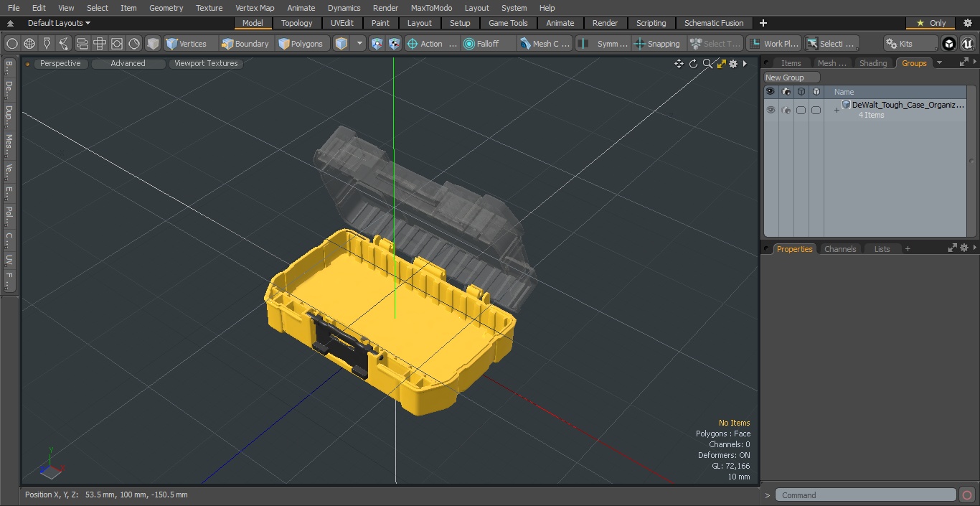The height and width of the screenshot is (506, 980).
Task: Toggle first checkbox in DeWalt group row
Action: [801, 110]
